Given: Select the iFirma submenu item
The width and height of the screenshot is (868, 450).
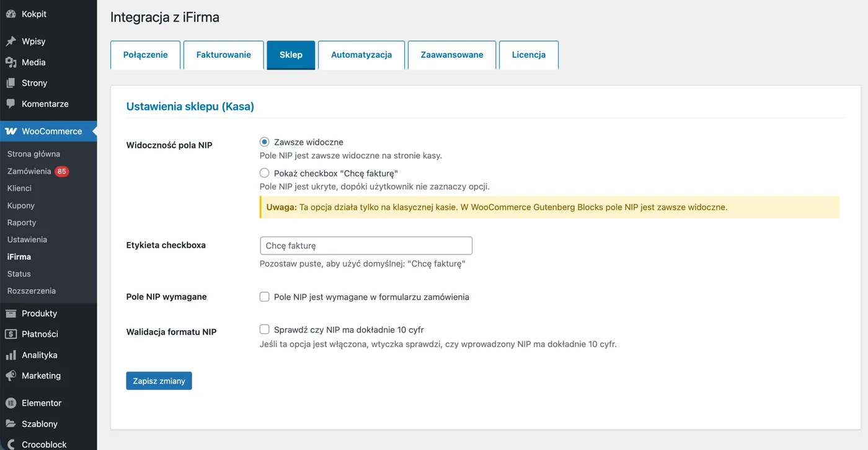Looking at the screenshot, I should (19, 256).
